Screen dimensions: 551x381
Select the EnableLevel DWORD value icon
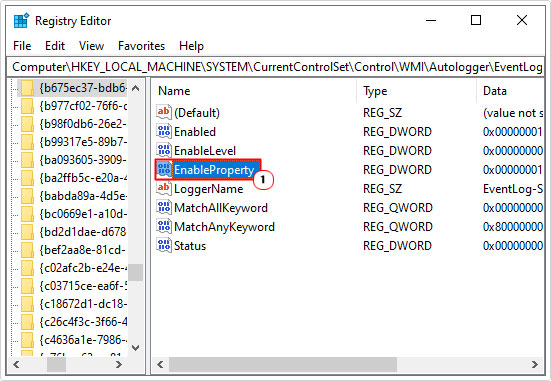(x=164, y=150)
